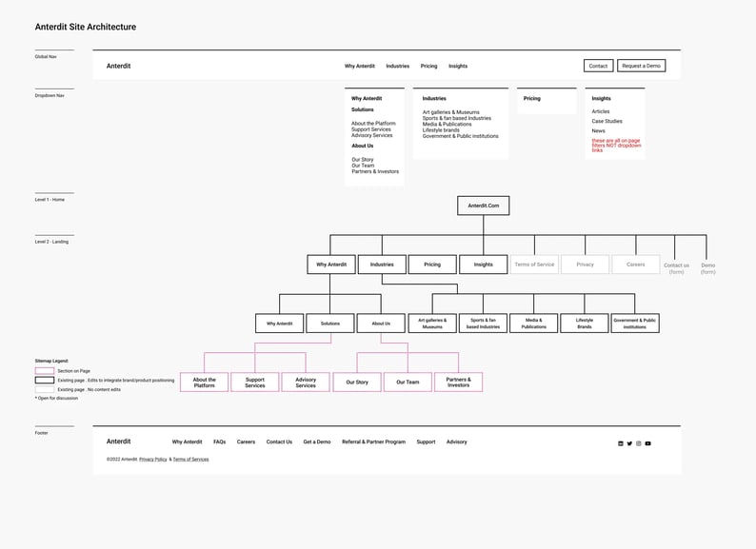Click News under the Insights dropdown
This screenshot has width=756, height=549.
(598, 130)
